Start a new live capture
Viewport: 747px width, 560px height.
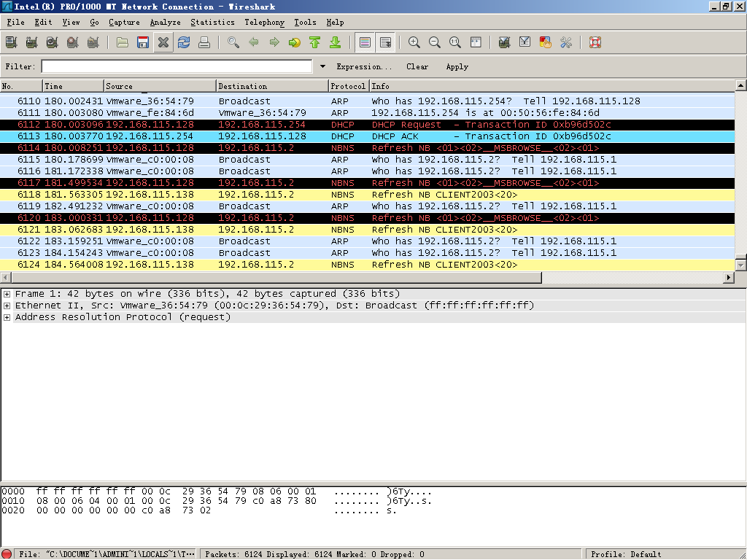pos(53,42)
